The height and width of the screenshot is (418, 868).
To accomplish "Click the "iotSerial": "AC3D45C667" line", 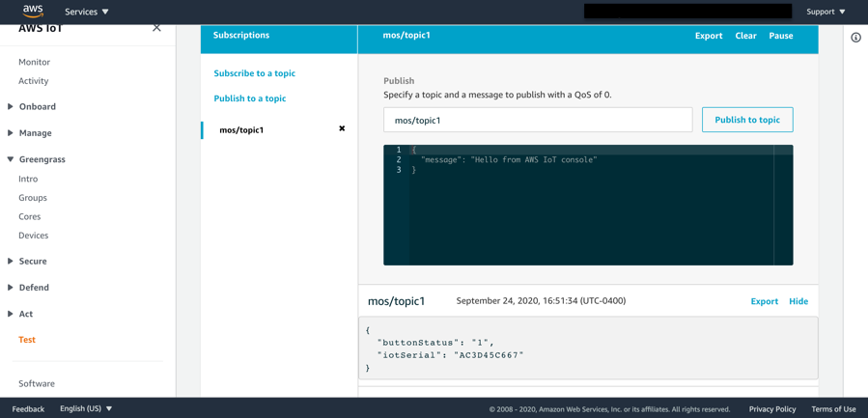I will tap(450, 355).
